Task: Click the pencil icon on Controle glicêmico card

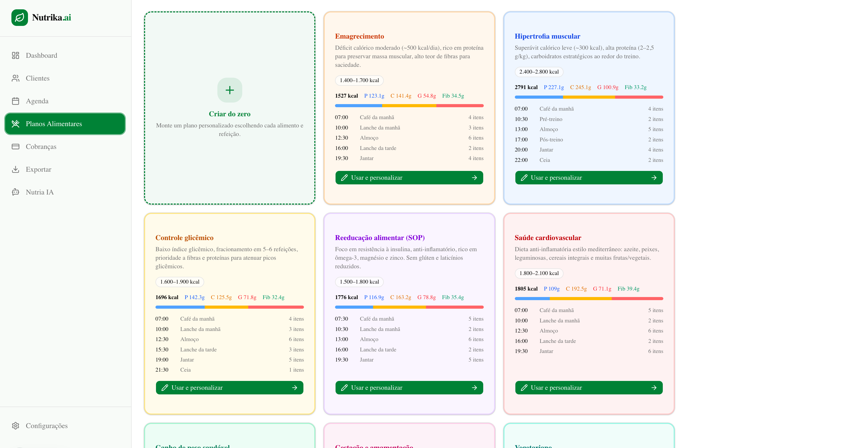Action: click(x=165, y=388)
